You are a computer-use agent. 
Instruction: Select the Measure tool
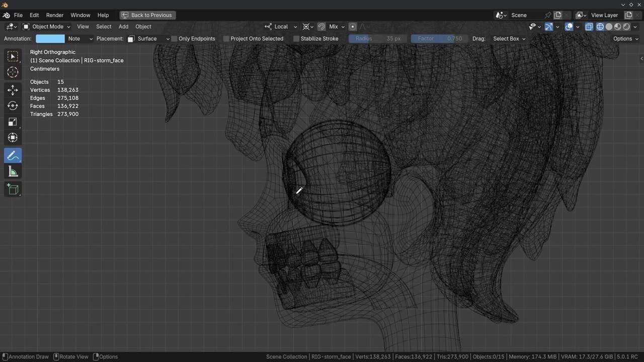click(x=13, y=172)
